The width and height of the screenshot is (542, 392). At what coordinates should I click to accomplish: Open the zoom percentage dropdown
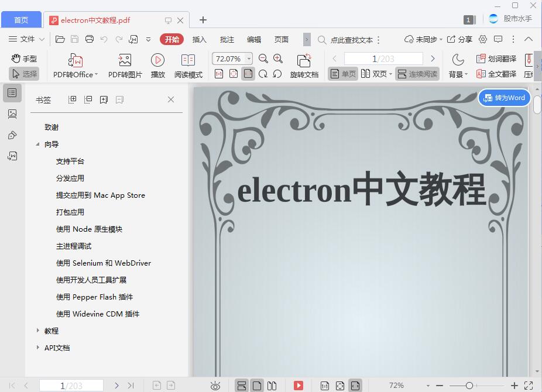click(249, 59)
